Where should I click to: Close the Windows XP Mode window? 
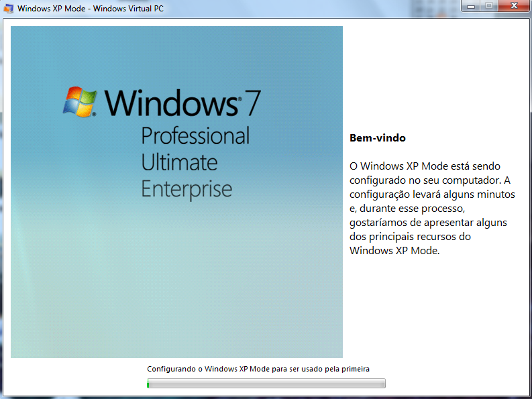pyautogui.click(x=514, y=6)
